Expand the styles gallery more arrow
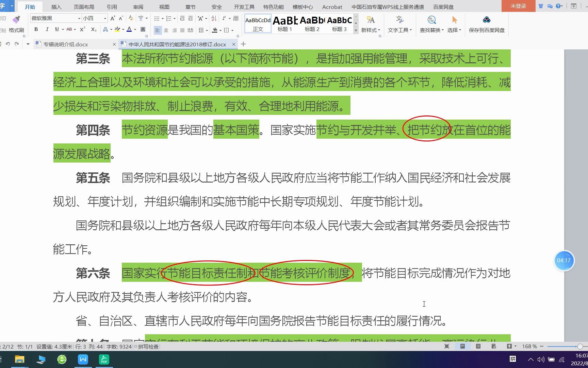 pyautogui.click(x=356, y=30)
